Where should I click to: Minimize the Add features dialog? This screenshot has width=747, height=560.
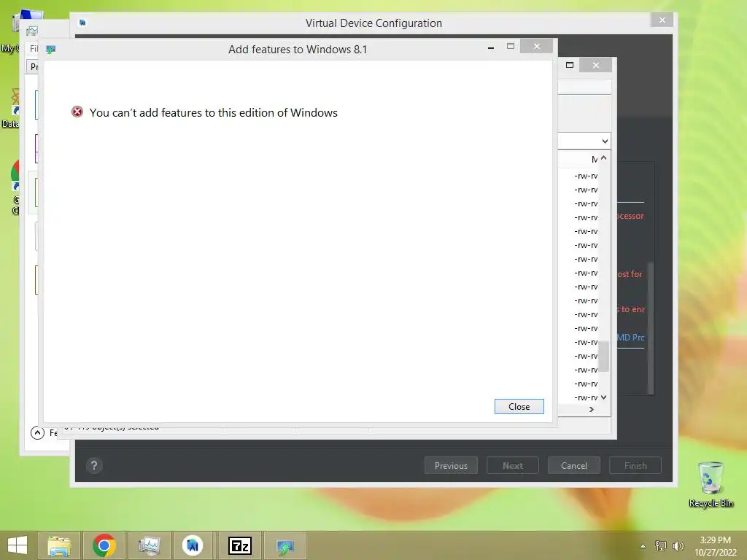pyautogui.click(x=491, y=47)
